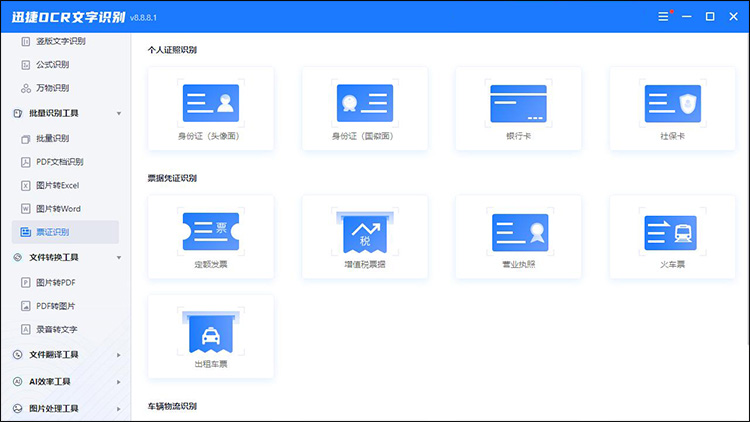Select 录音转文字 text in sidebar
This screenshot has height=422, width=750.
[x=57, y=330]
